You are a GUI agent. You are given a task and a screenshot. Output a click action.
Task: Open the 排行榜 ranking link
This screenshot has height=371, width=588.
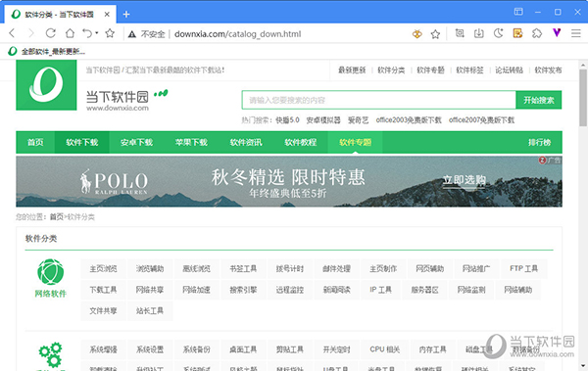[540, 142]
